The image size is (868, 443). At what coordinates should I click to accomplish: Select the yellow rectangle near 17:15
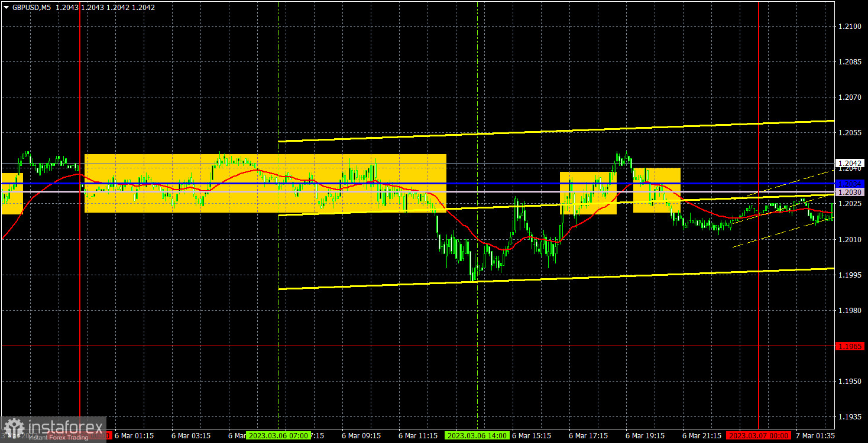[x=588, y=193]
